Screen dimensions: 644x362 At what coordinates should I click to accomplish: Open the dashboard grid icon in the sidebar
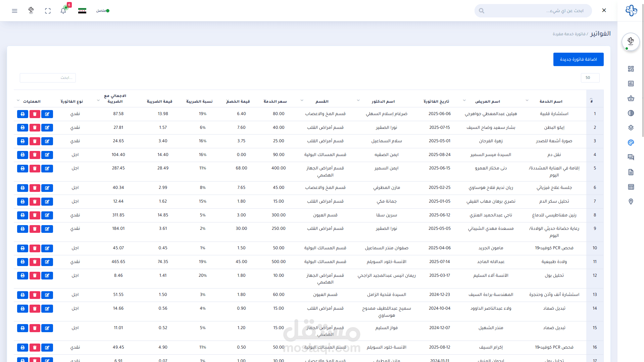click(631, 69)
